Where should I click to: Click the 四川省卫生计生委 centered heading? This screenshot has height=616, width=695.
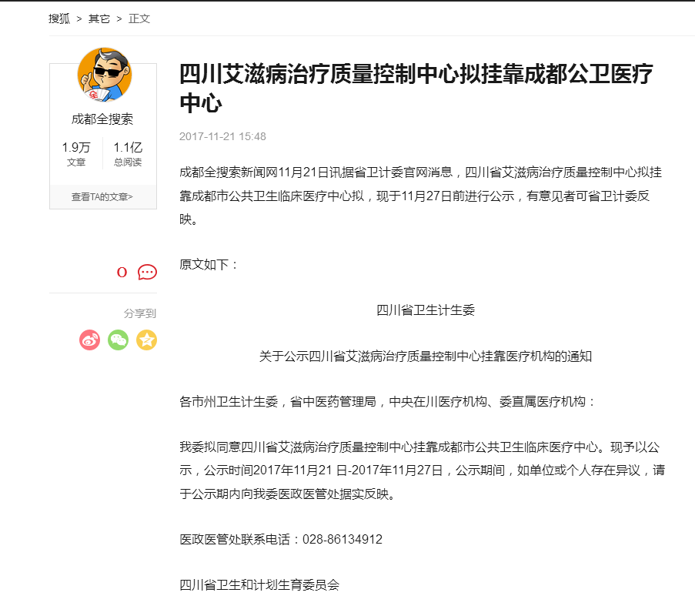click(x=426, y=310)
